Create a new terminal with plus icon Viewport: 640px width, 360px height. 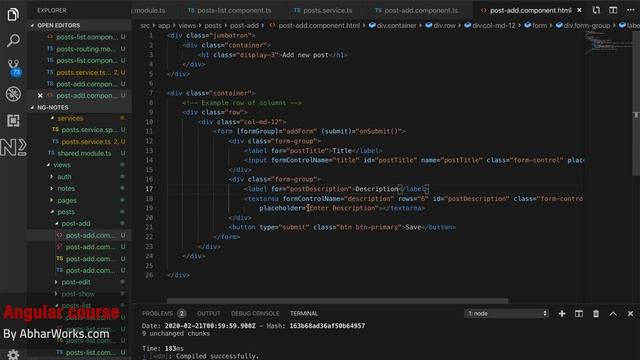click(x=562, y=313)
